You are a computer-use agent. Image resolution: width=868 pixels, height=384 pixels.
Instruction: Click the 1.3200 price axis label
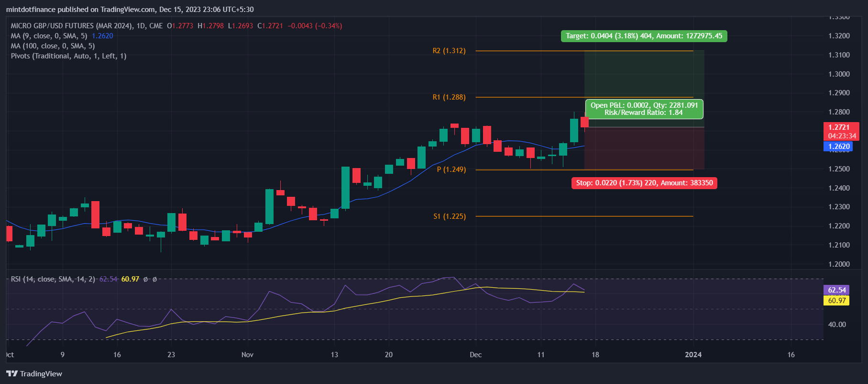(x=839, y=36)
